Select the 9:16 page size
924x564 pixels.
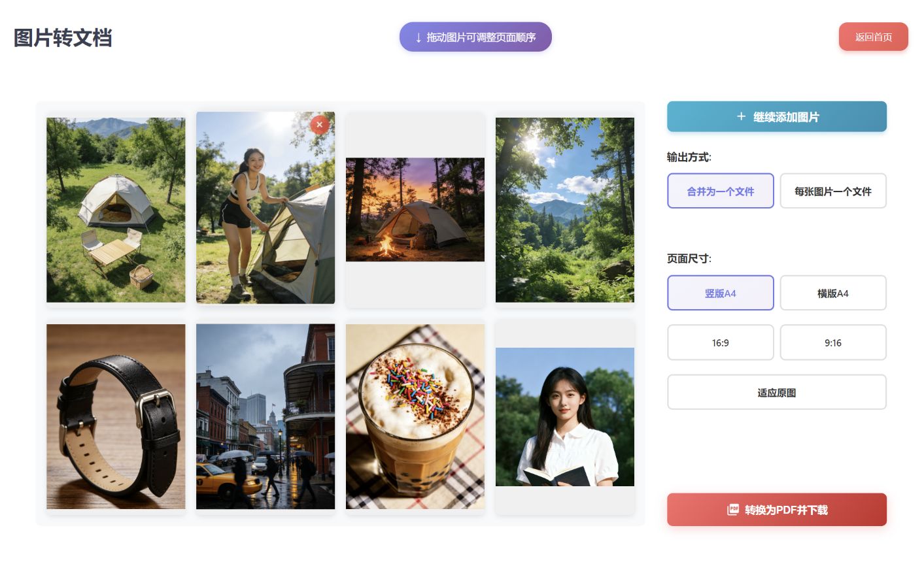[x=833, y=342]
